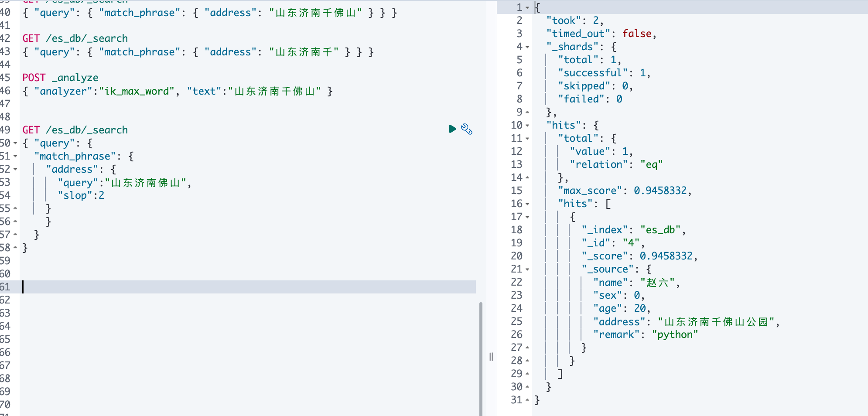Click the "relation": "eq" response line

click(616, 164)
